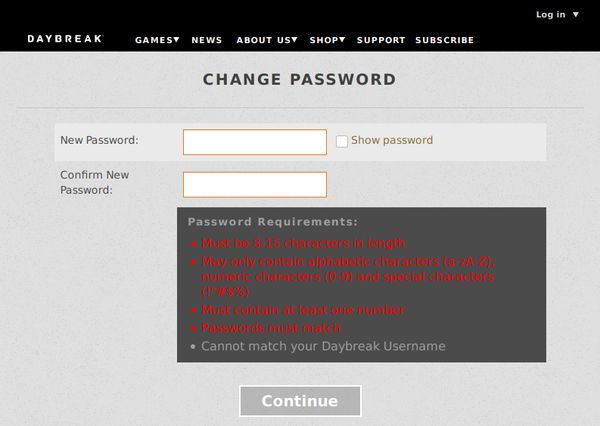Click the 'Confirm New Password:' label
This screenshot has width=600, height=426.
(94, 182)
